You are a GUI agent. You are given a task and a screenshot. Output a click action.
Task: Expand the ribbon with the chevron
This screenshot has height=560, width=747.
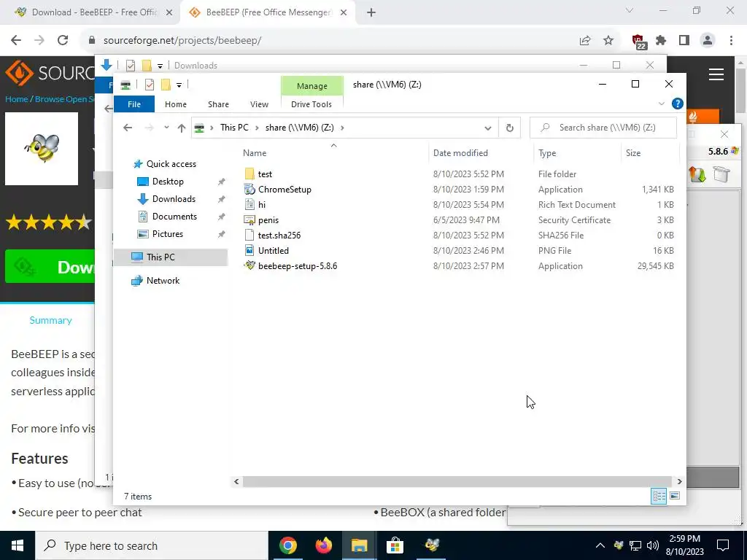click(x=661, y=104)
